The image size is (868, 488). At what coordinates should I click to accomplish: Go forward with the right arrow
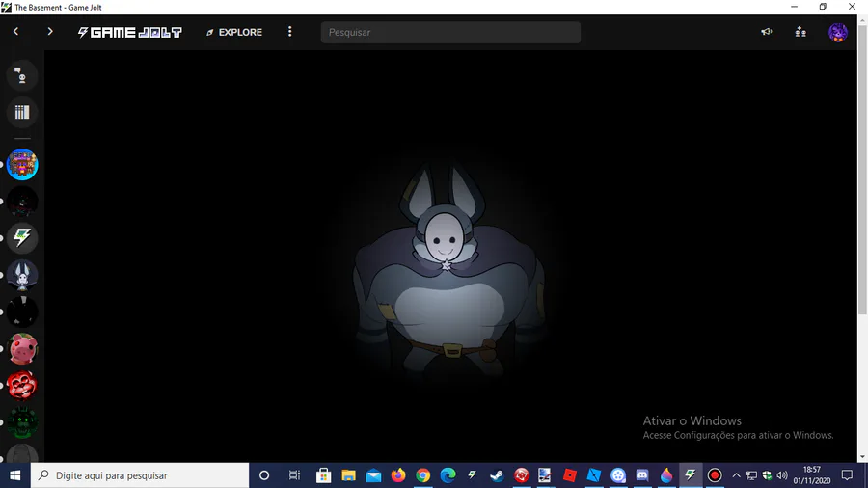click(50, 32)
